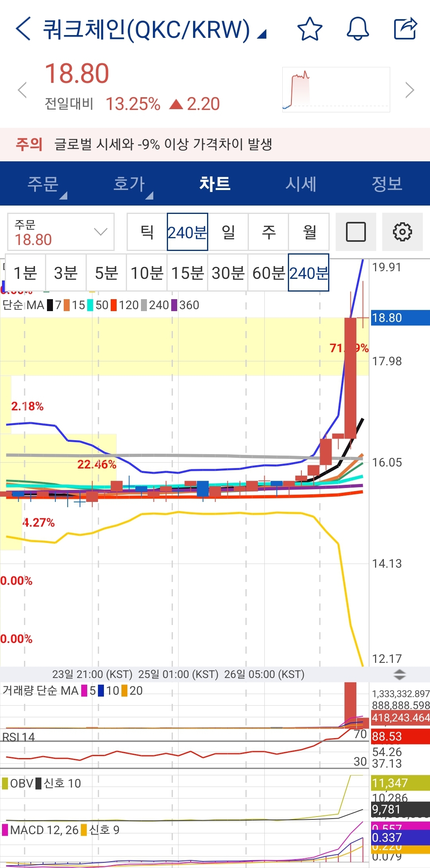This screenshot has height=868, width=430.
Task: Click the purple MA 360 color swatch
Action: point(174,305)
